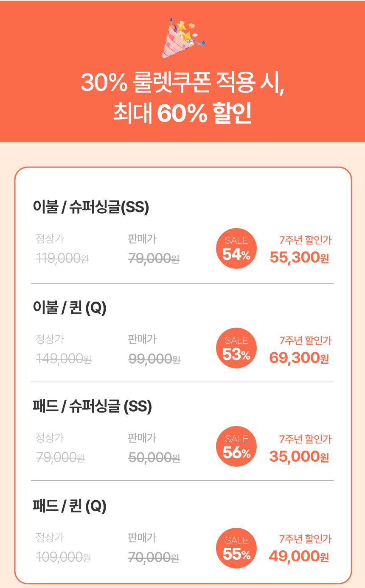Click the 49,000원 anniversary discount price

pyautogui.click(x=299, y=556)
